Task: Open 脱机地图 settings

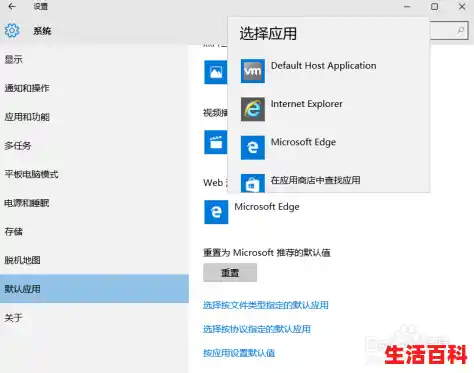Action: point(94,260)
